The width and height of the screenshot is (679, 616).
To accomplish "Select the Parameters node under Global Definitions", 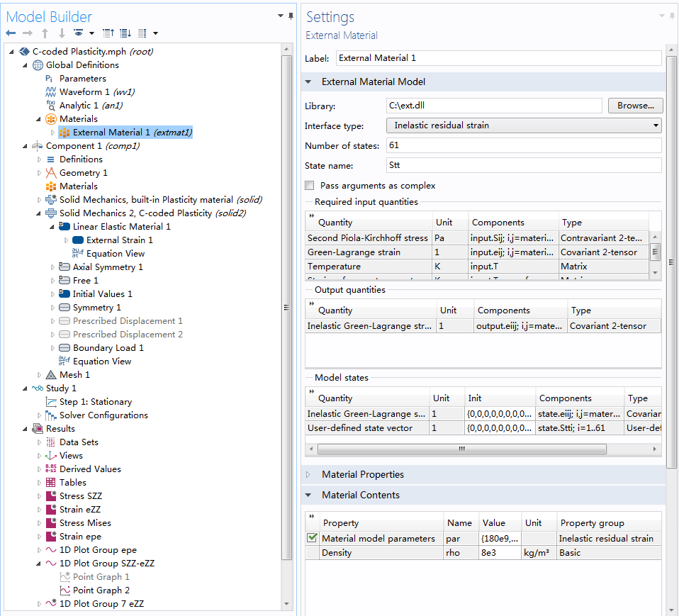I will click(82, 79).
